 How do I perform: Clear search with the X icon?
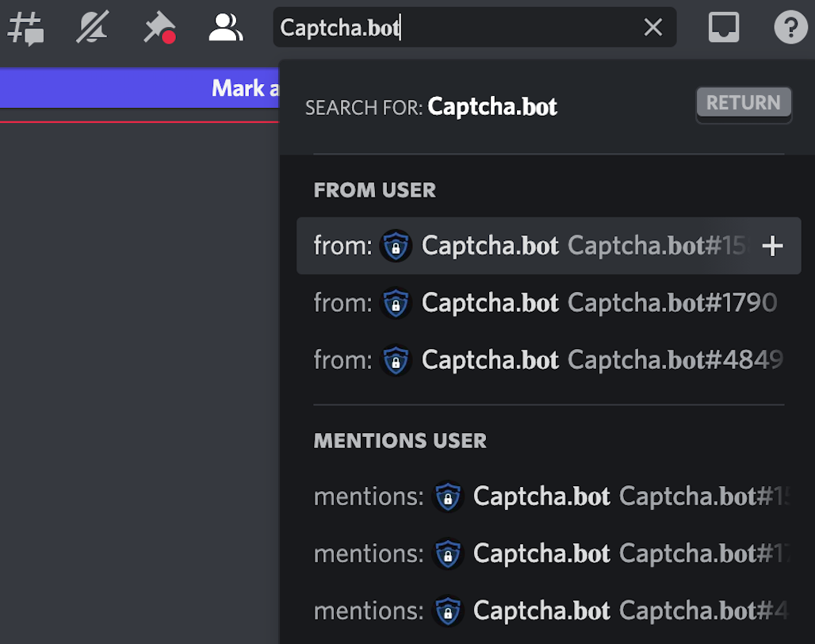(652, 28)
